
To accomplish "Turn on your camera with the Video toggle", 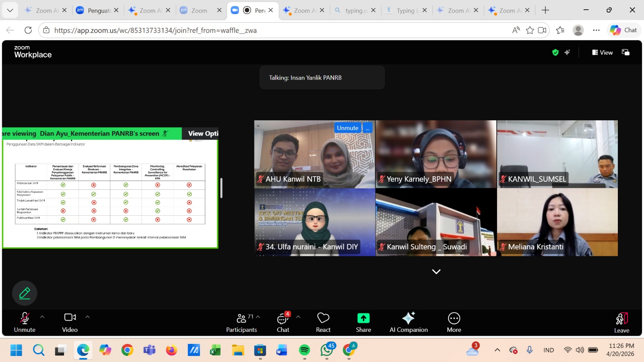I will pos(69,322).
